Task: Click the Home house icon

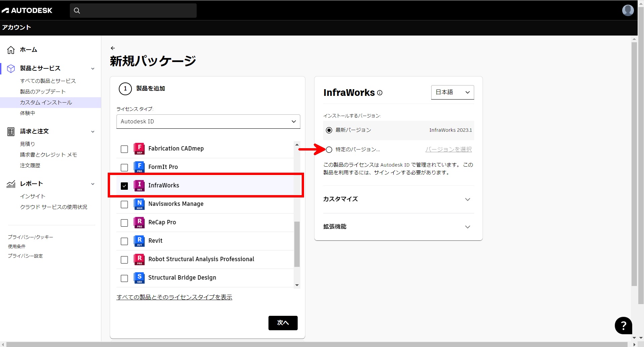Action: 11,50
